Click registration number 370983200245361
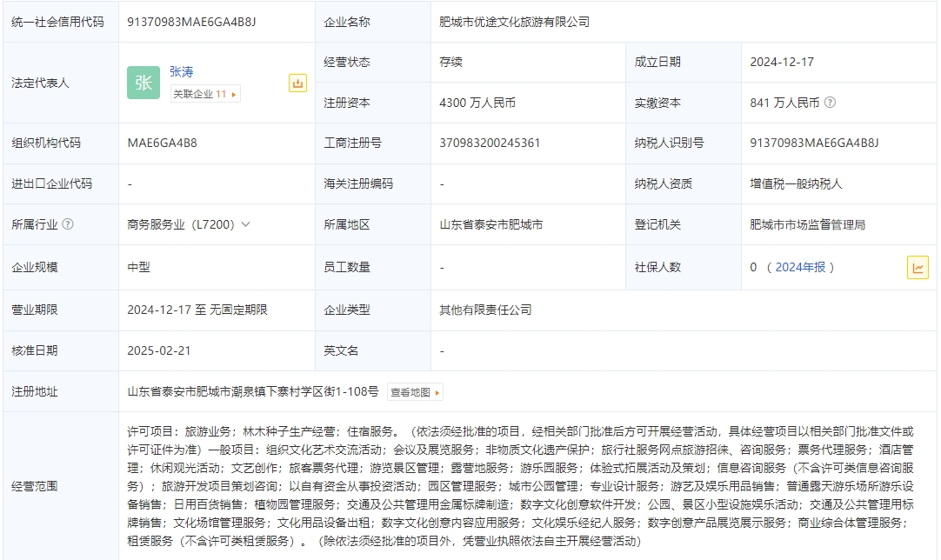 pyautogui.click(x=490, y=143)
